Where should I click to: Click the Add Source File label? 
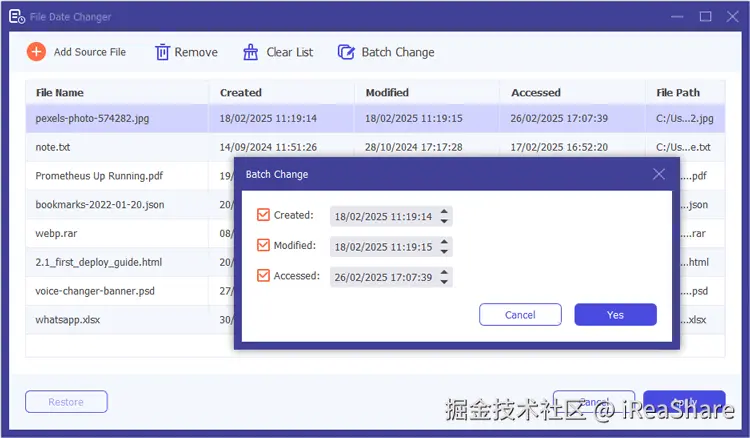pyautogui.click(x=90, y=52)
